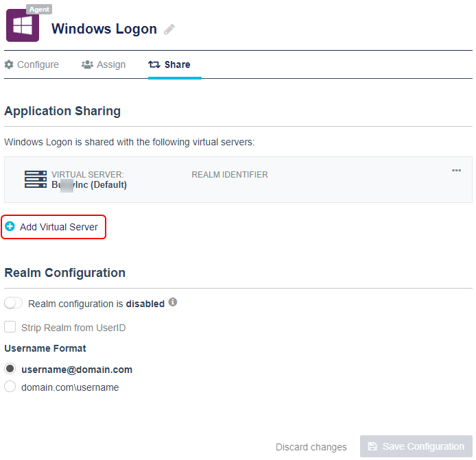Click the VIRTUAL SERVER: label
The width and height of the screenshot is (476, 460).
pos(88,175)
